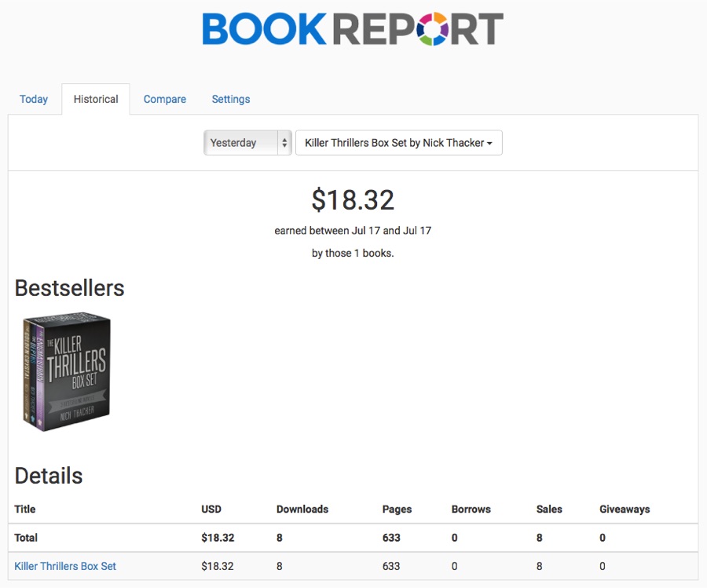Sort by the USD column header
The width and height of the screenshot is (707, 588).
click(x=211, y=509)
